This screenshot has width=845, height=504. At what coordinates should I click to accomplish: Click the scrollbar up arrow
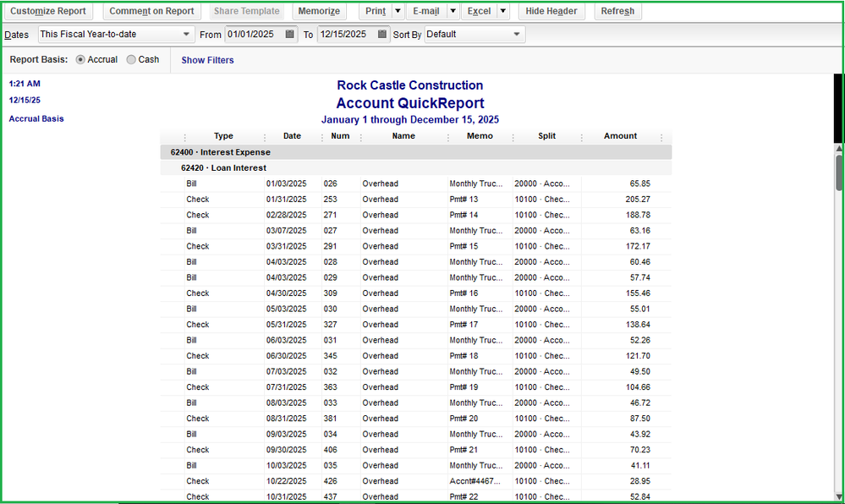839,148
